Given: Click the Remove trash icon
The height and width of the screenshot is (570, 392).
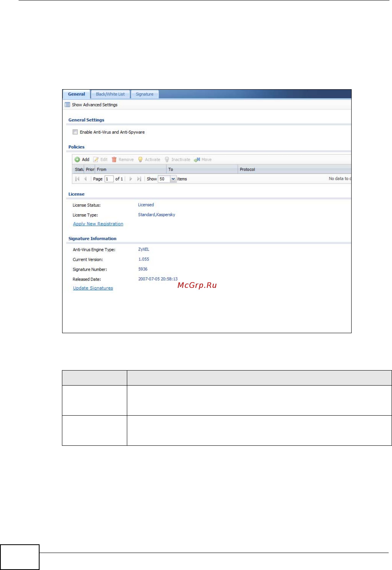Looking at the screenshot, I should [114, 160].
